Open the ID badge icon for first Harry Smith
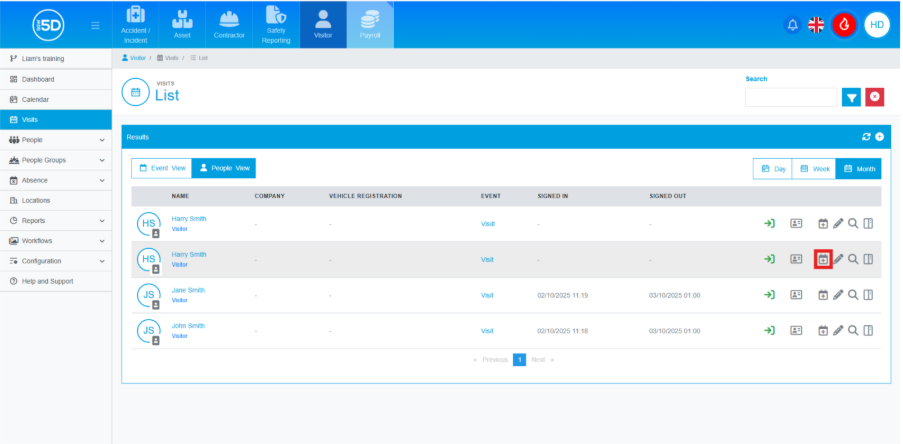The width and height of the screenshot is (903, 444). (797, 224)
